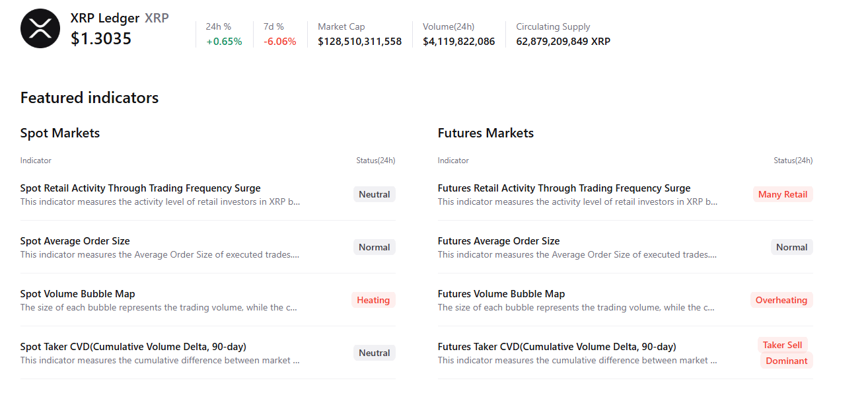Open Spot Retail Activity Through Trading Frequency Surge
The width and height of the screenshot is (868, 399).
141,188
